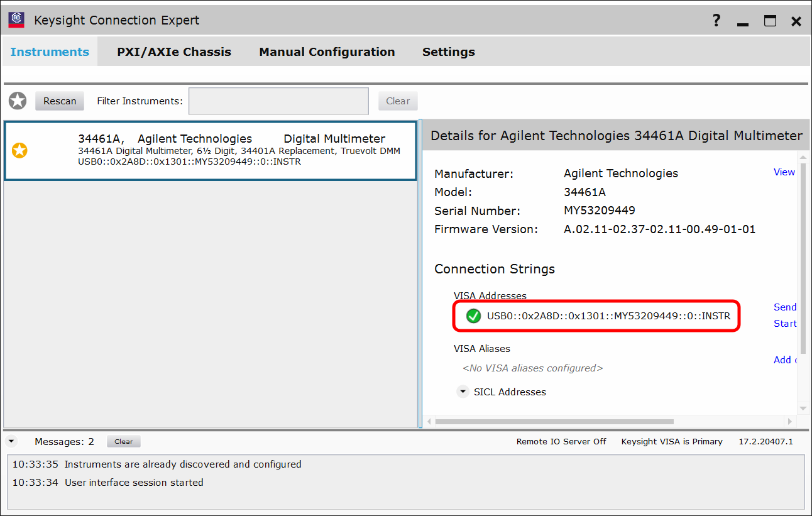Click the details pane scroll left arrow
The image size is (812, 516).
click(428, 422)
